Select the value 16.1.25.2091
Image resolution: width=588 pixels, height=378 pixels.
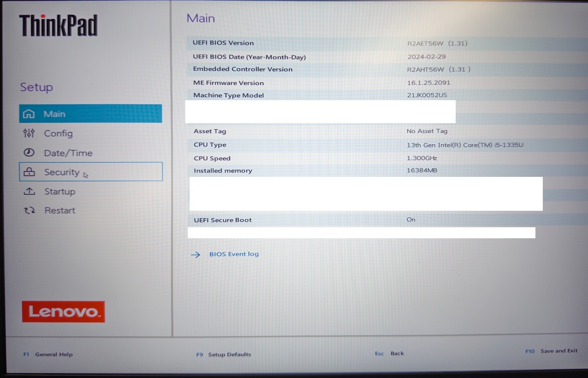click(x=429, y=83)
